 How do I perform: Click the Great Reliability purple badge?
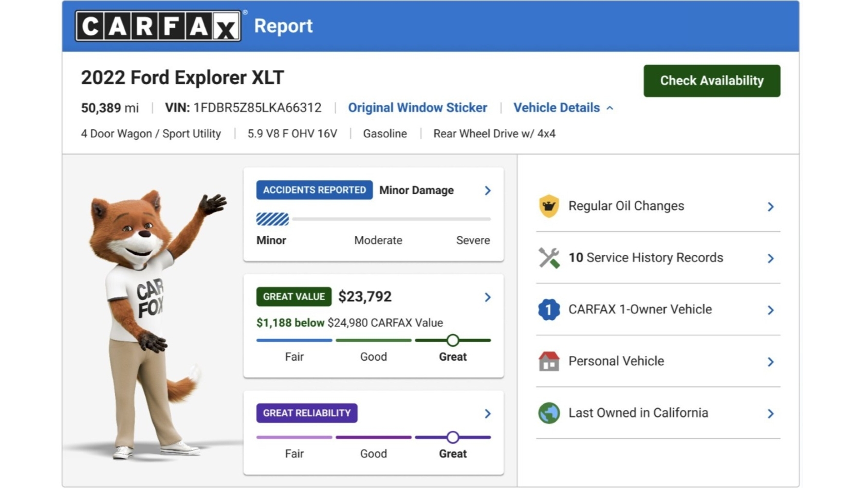(307, 413)
